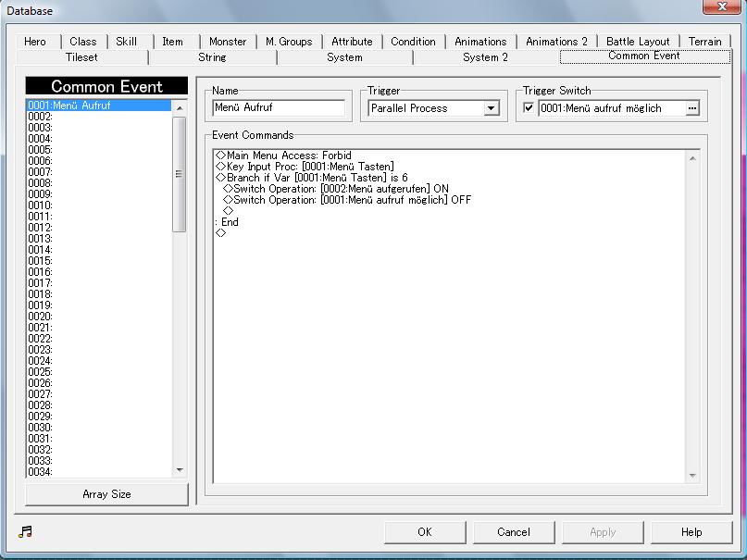Click the common event list scrollbar thumb
The width and height of the screenshot is (747, 560).
(x=180, y=174)
